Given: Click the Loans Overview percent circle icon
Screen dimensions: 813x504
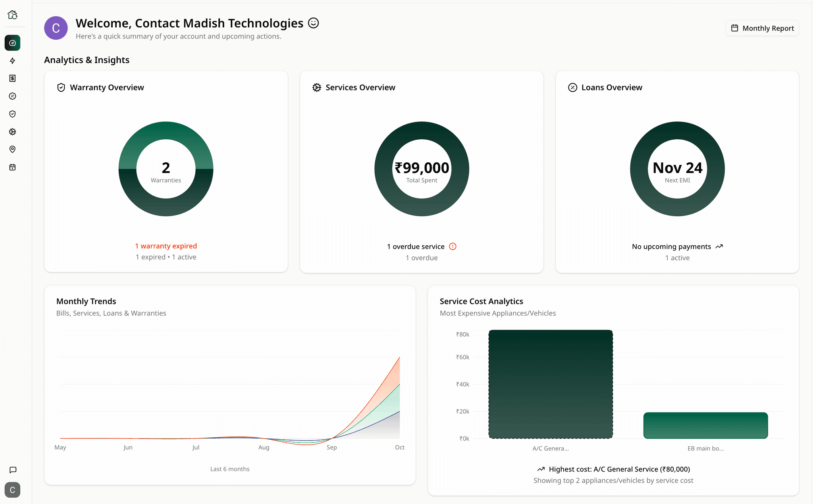Looking at the screenshot, I should click(x=572, y=87).
